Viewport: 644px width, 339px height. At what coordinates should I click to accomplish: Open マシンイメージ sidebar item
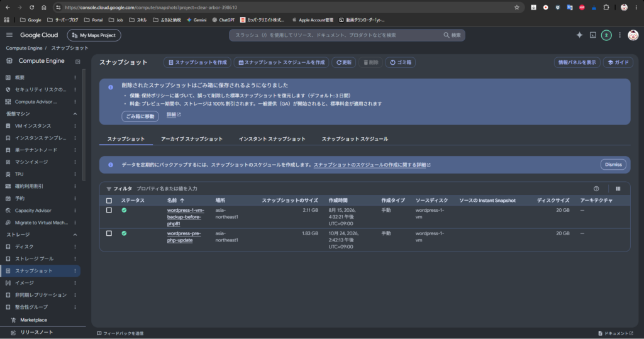pos(31,162)
